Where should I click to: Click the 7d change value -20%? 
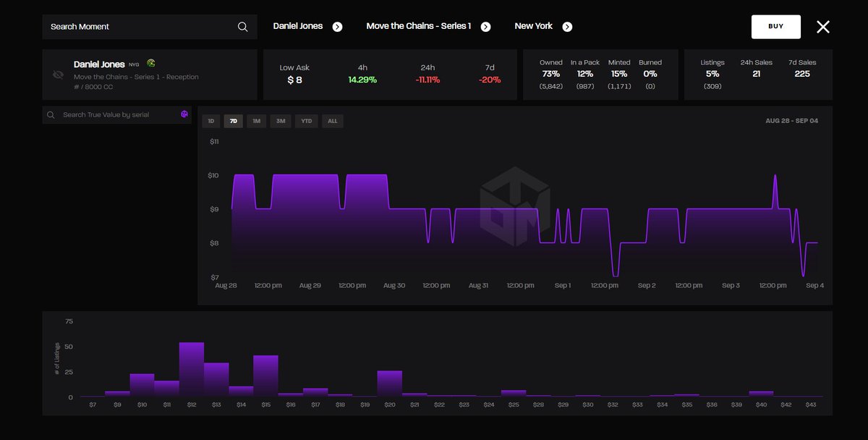(490, 80)
